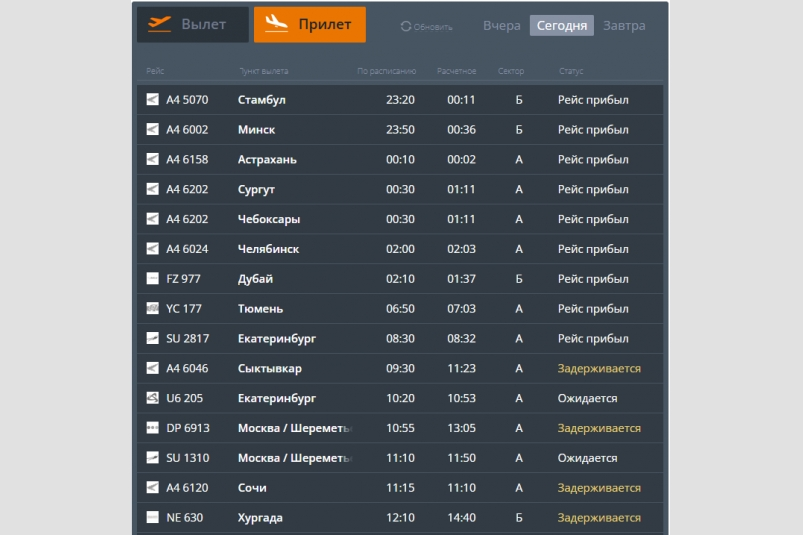Select the Сегодня day filter
Viewport: 803px width, 535px height.
(x=561, y=26)
